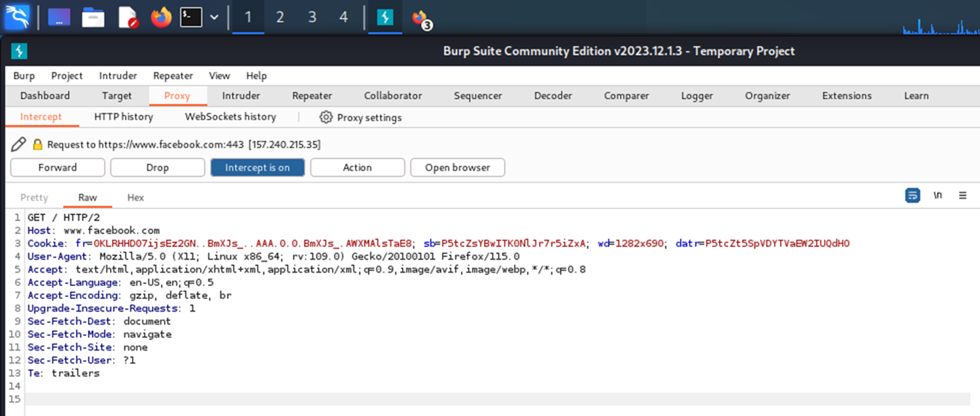Click the User-Agent header line
Image resolution: width=980 pixels, height=416 pixels.
click(x=273, y=256)
